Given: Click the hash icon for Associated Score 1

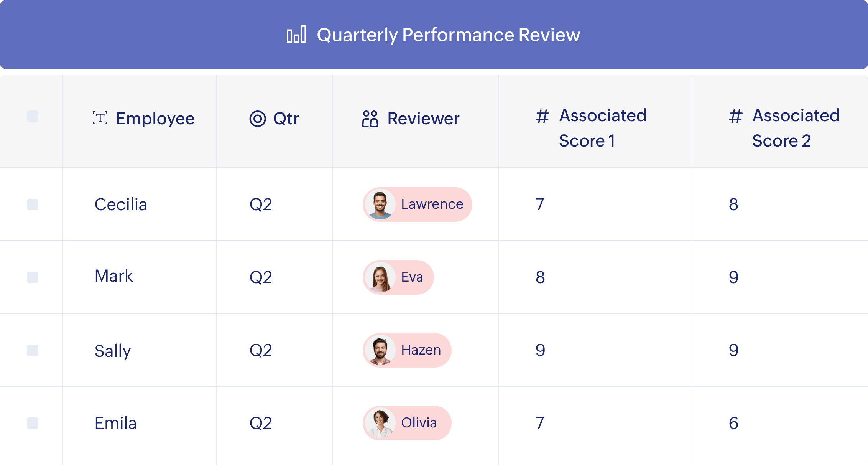Looking at the screenshot, I should pyautogui.click(x=542, y=116).
